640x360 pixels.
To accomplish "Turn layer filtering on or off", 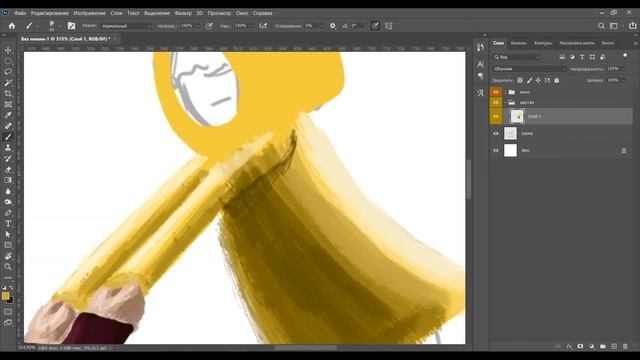I will tap(625, 56).
